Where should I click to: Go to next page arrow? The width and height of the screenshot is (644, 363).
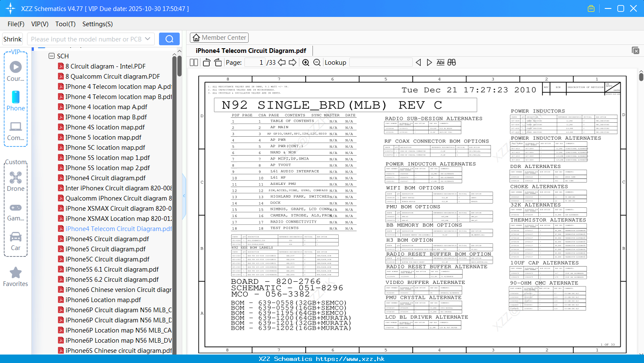coord(293,63)
